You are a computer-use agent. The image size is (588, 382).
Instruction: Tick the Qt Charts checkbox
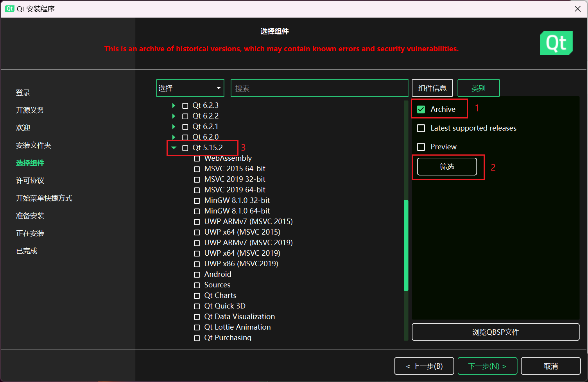click(x=197, y=296)
